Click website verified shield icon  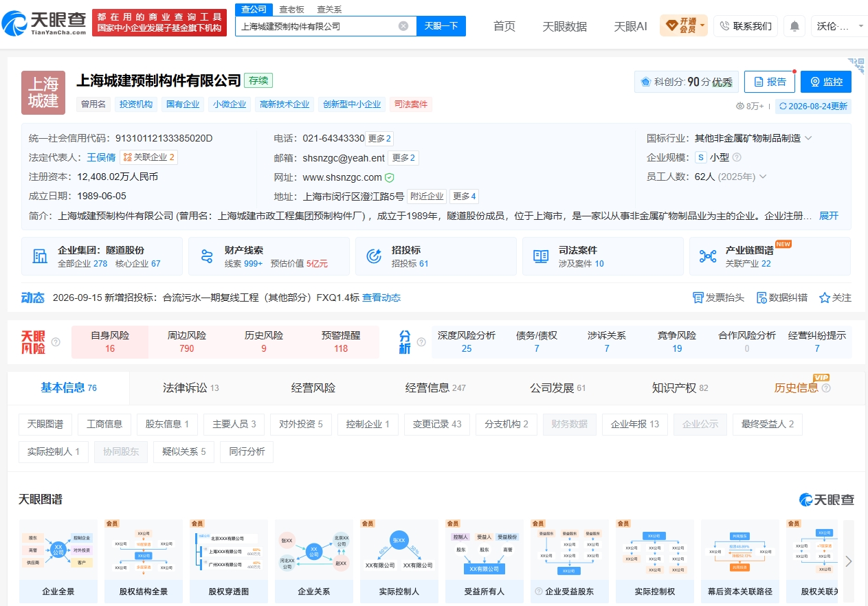(x=390, y=177)
